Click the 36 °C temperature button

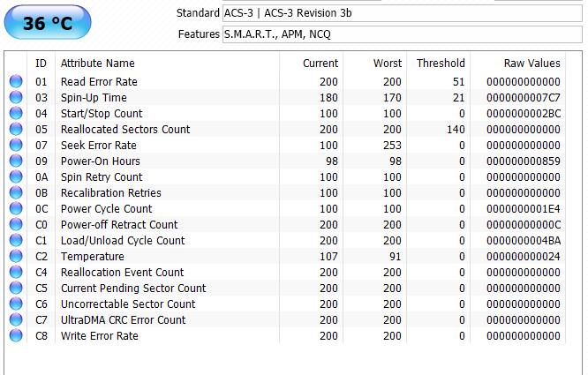[47, 24]
